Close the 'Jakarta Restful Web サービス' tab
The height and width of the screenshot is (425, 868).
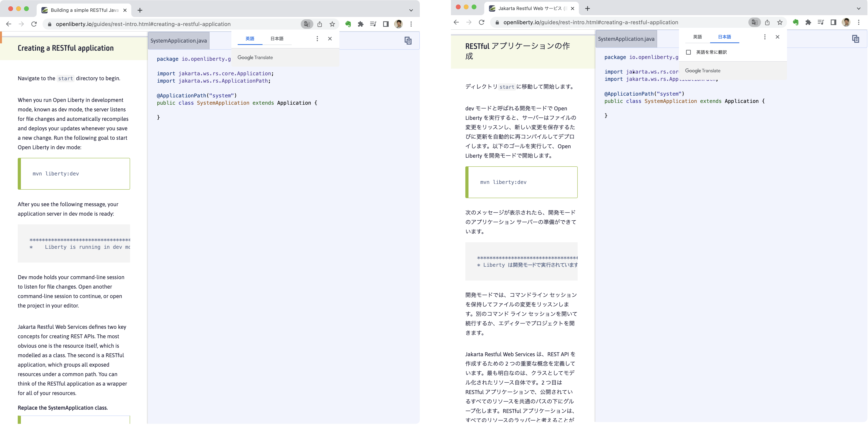click(x=573, y=8)
